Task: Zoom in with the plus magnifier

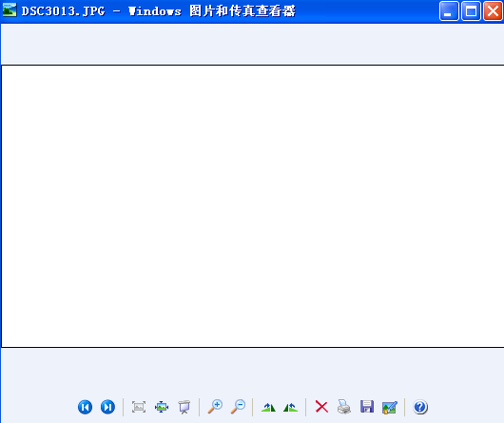Action: (x=215, y=407)
